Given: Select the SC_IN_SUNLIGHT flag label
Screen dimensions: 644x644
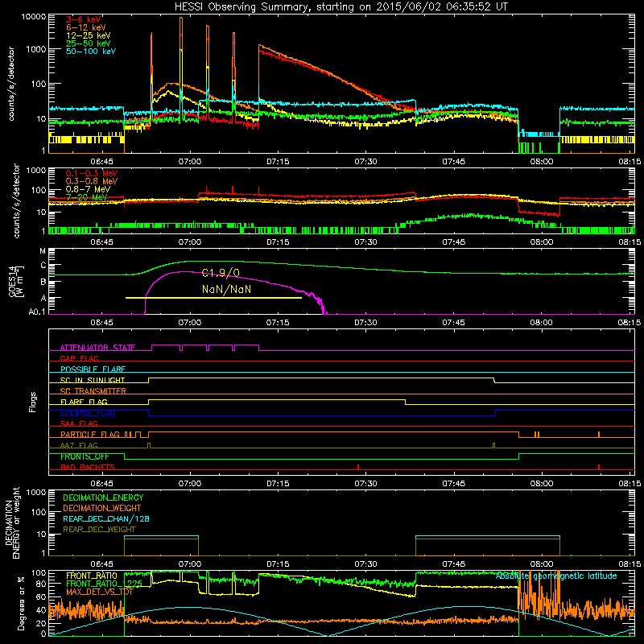Looking at the screenshot, I should click(x=93, y=380).
